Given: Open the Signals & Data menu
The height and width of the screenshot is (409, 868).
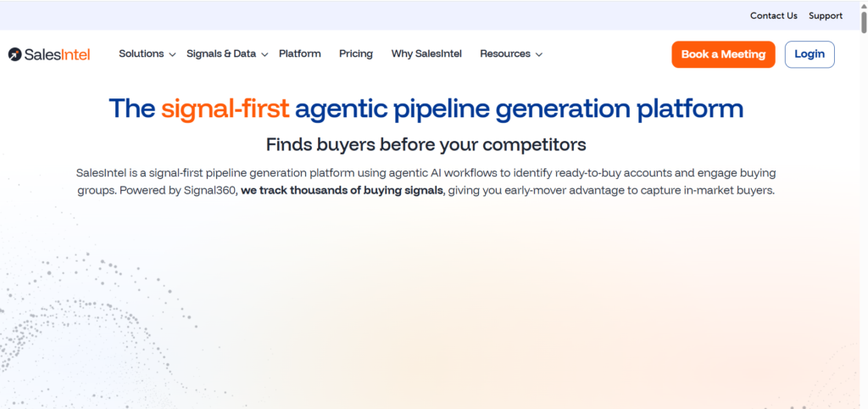Looking at the screenshot, I should click(220, 53).
